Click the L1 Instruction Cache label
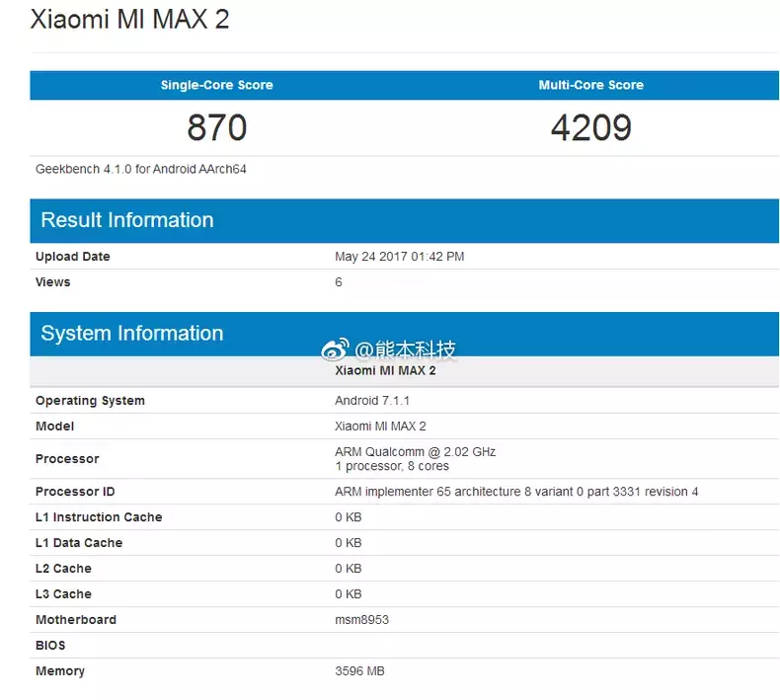The width and height of the screenshot is (780, 700). (x=99, y=517)
